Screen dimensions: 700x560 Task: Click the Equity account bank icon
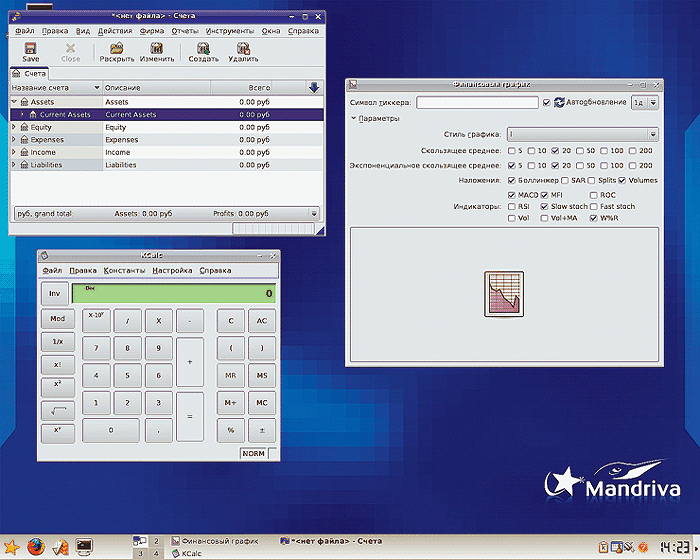coord(25,127)
